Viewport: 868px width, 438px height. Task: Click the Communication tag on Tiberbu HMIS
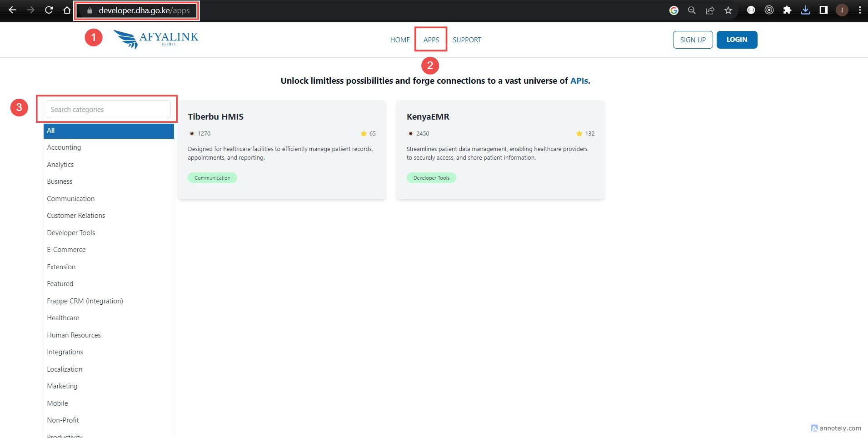212,178
